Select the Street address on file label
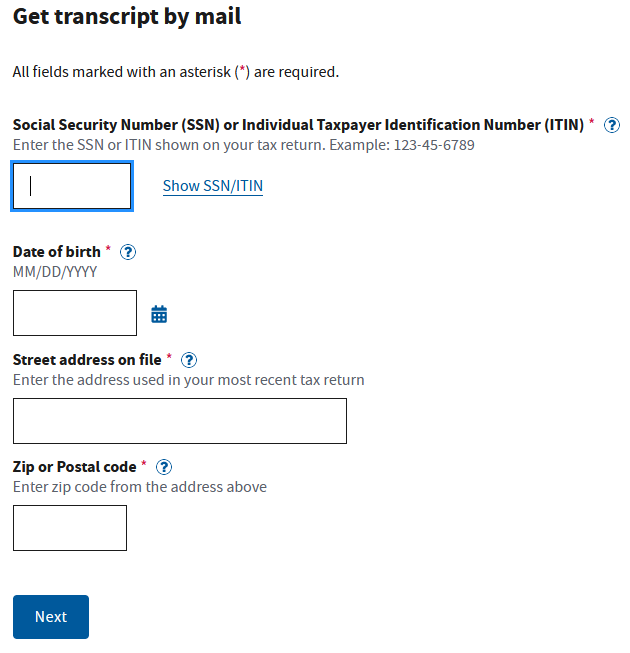Viewport: 630px width, 653px height. (87, 360)
